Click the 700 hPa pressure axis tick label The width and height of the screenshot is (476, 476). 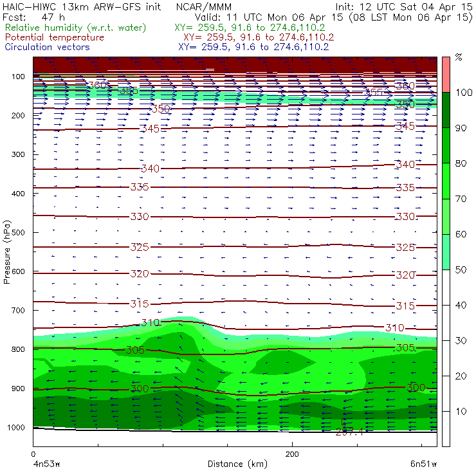click(18, 310)
